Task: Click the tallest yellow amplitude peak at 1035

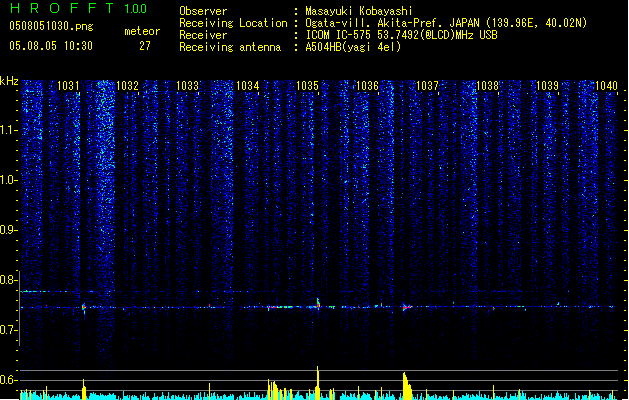Action: (318, 382)
